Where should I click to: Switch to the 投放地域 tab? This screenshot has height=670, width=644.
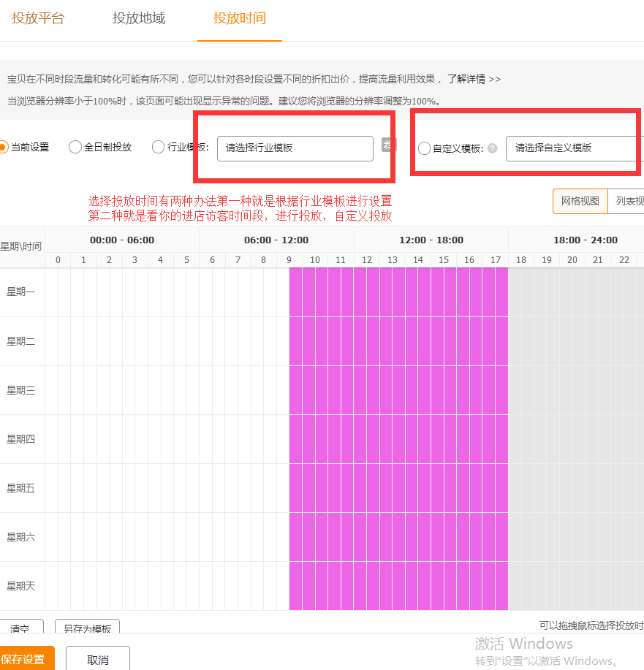coord(139,18)
